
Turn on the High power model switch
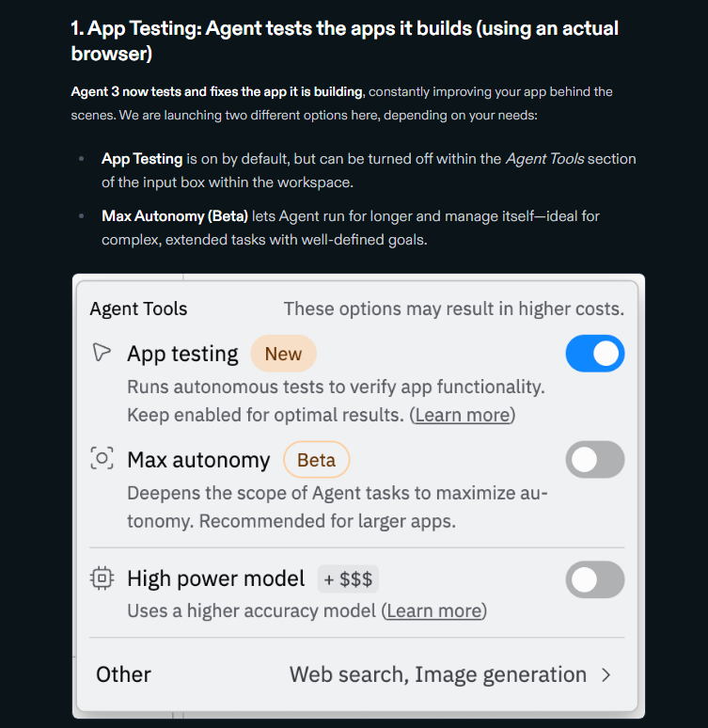tap(594, 579)
